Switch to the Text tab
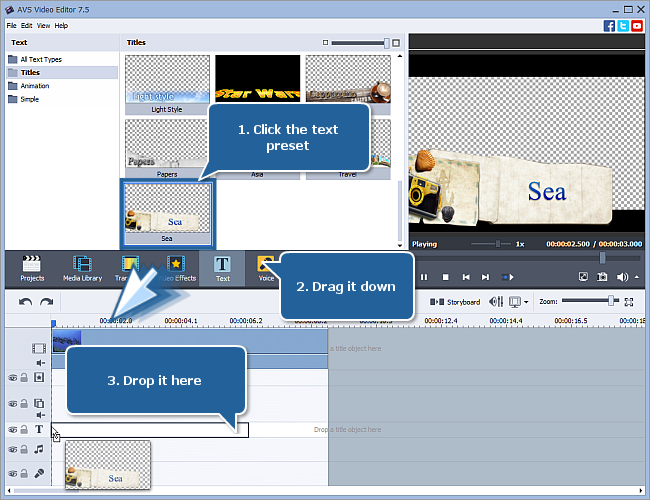The width and height of the screenshot is (650, 500). tap(222, 269)
